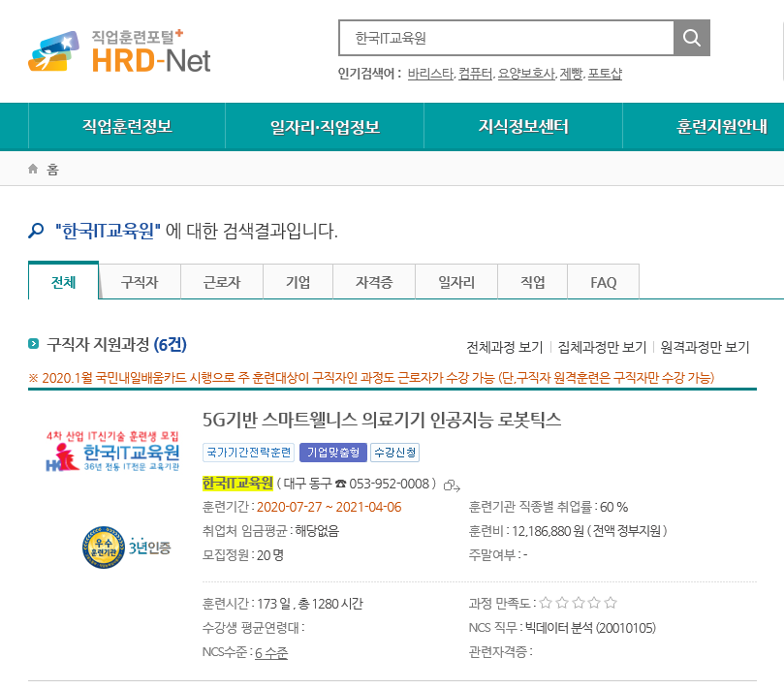Open the external link icon beside phone number

[452, 485]
